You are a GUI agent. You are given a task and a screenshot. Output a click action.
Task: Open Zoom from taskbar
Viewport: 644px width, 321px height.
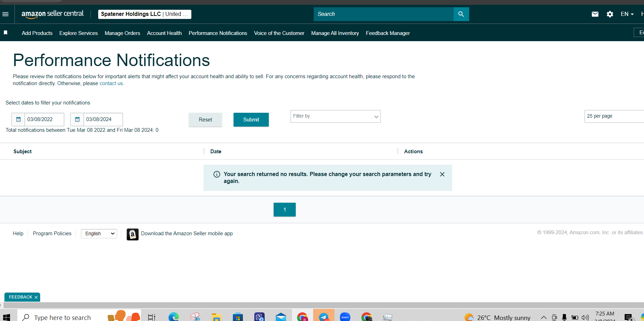(345, 317)
